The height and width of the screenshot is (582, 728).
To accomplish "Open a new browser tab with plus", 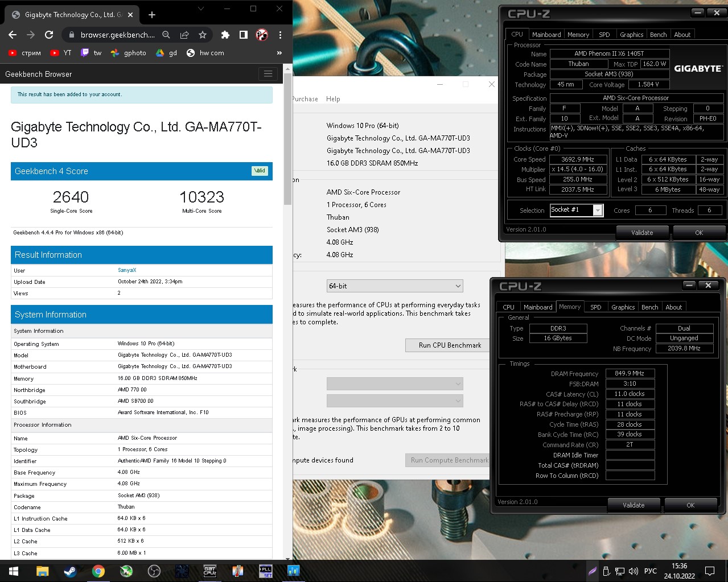I will coord(152,15).
